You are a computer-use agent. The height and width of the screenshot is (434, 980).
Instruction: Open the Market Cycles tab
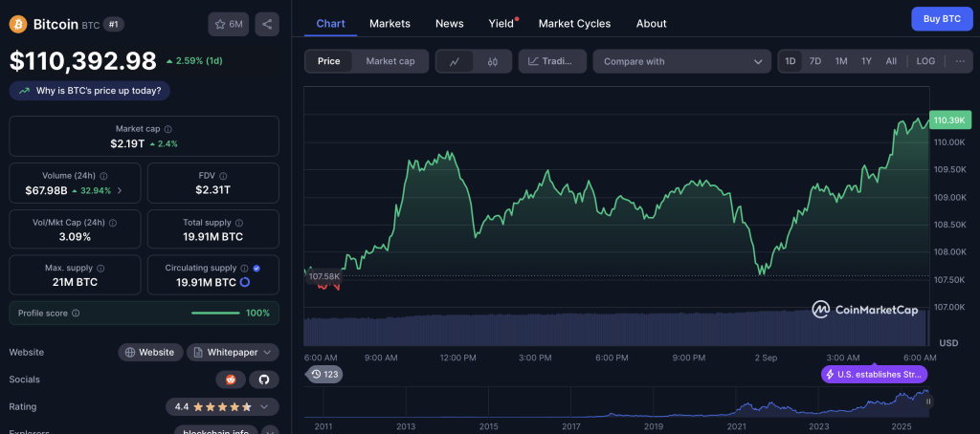[574, 24]
